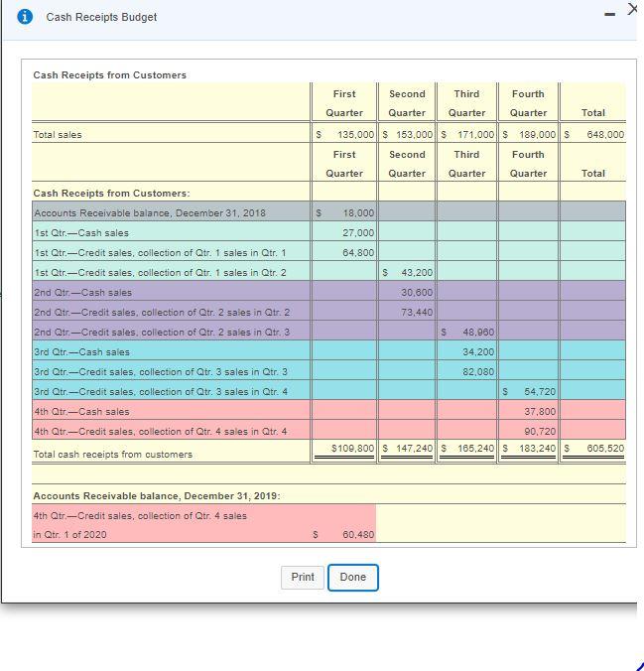Image resolution: width=644 pixels, height=671 pixels.
Task: Select collection of Qtr. 2 sales in Qtr. 3 row
Action: tap(328, 332)
